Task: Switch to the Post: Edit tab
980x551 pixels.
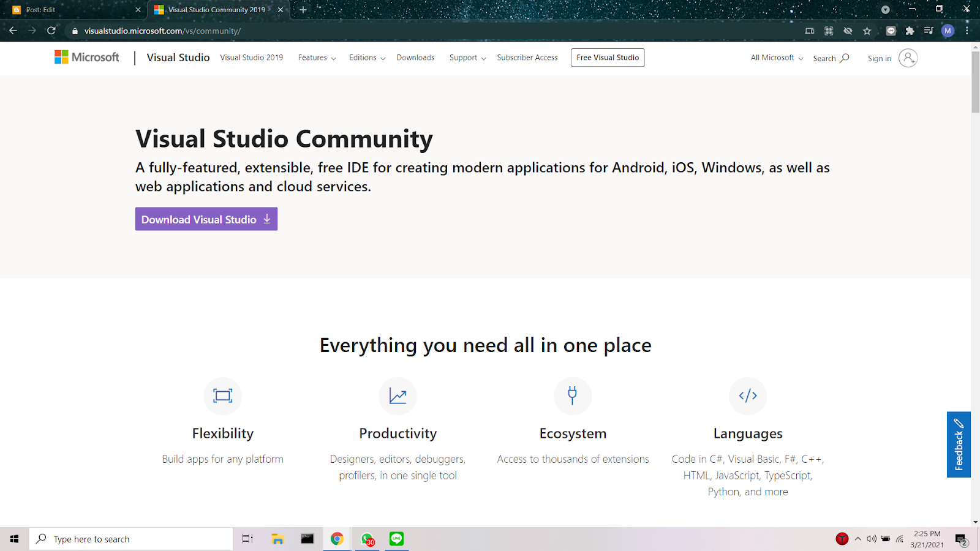Action: coord(73,10)
